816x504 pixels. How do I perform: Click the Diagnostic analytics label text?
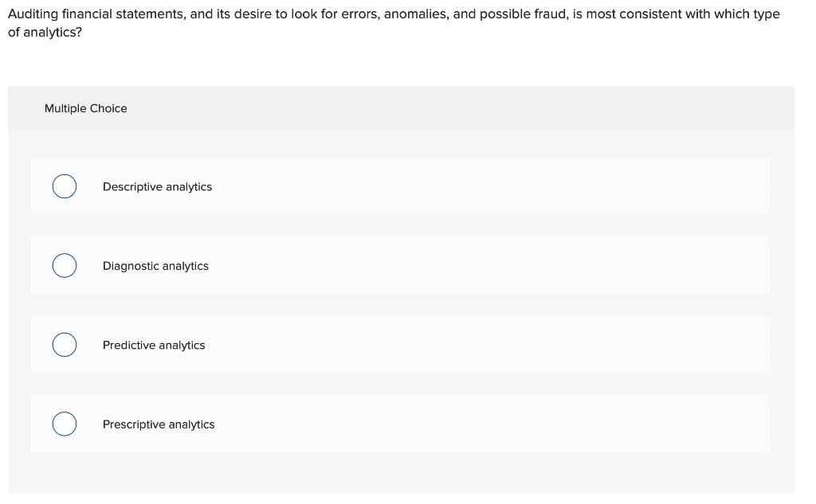[x=155, y=265]
